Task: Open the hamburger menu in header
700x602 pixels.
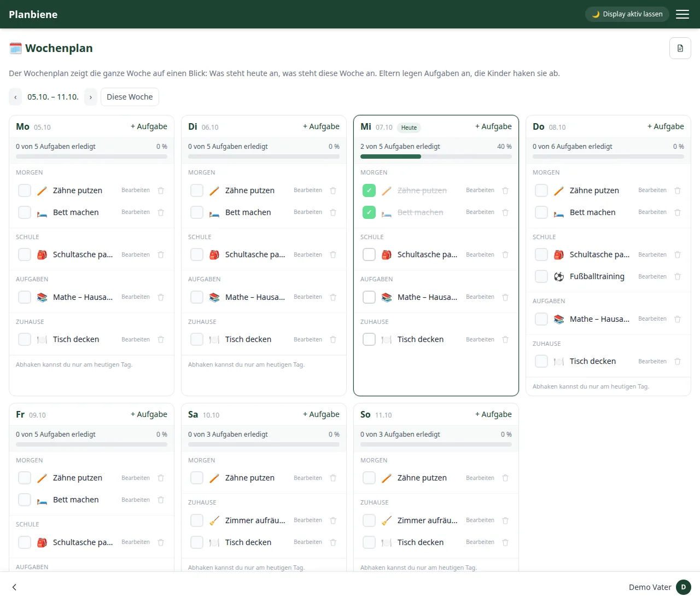Action: tap(682, 14)
